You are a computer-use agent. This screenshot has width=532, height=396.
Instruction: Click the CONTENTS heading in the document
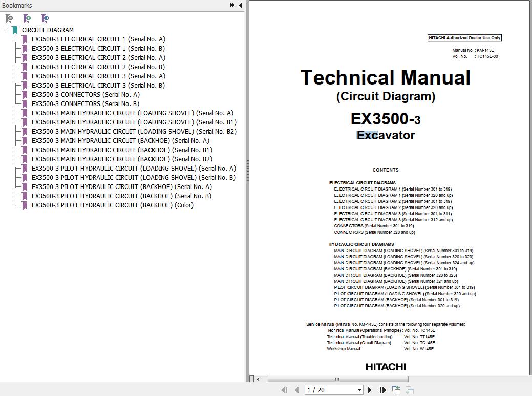[x=386, y=170]
